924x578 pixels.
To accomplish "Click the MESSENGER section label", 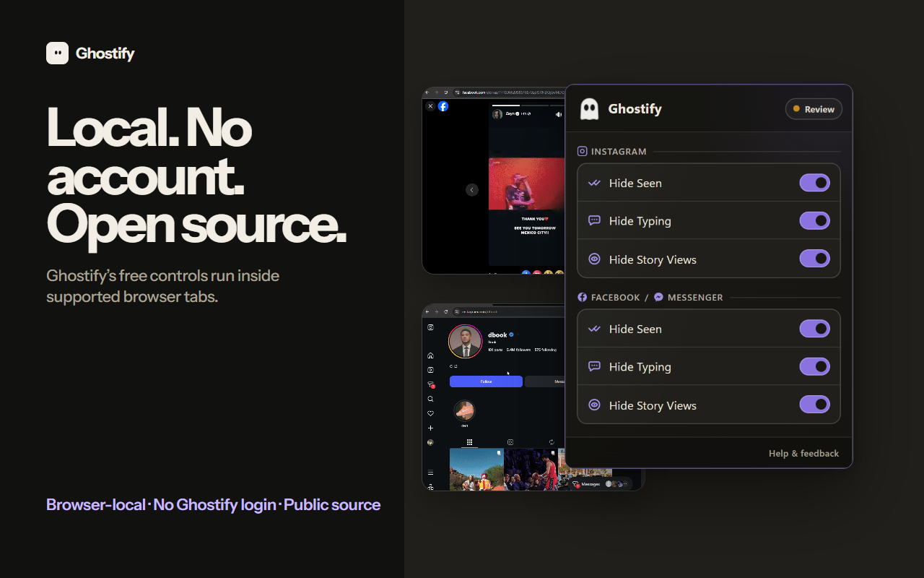I will point(695,298).
